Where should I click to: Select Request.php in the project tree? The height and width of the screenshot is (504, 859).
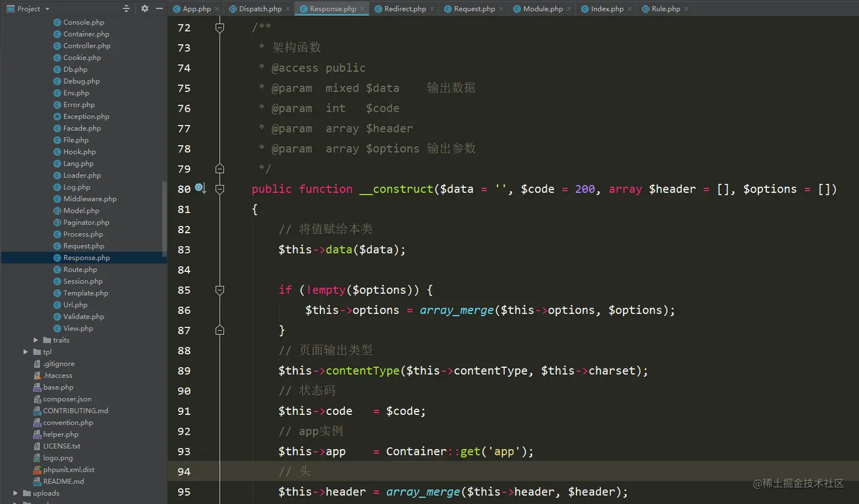(x=84, y=246)
